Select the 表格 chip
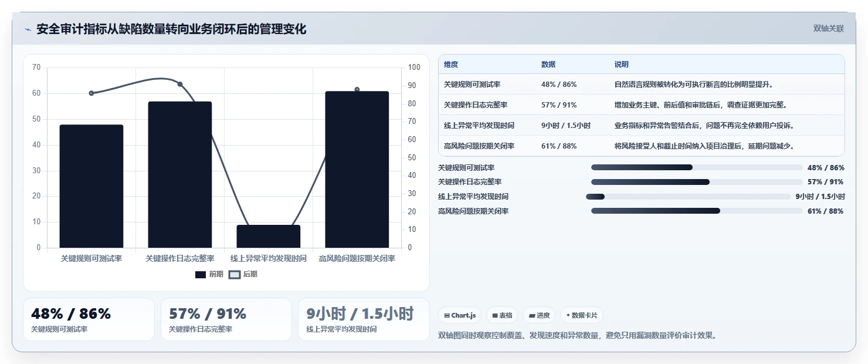 tap(502, 315)
